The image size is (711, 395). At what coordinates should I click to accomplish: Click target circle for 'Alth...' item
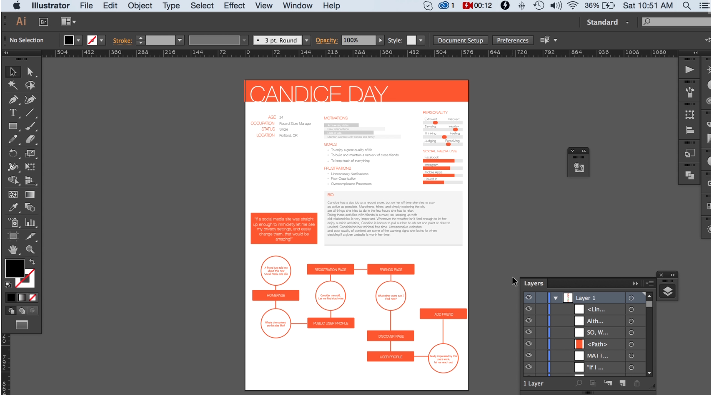pos(631,321)
